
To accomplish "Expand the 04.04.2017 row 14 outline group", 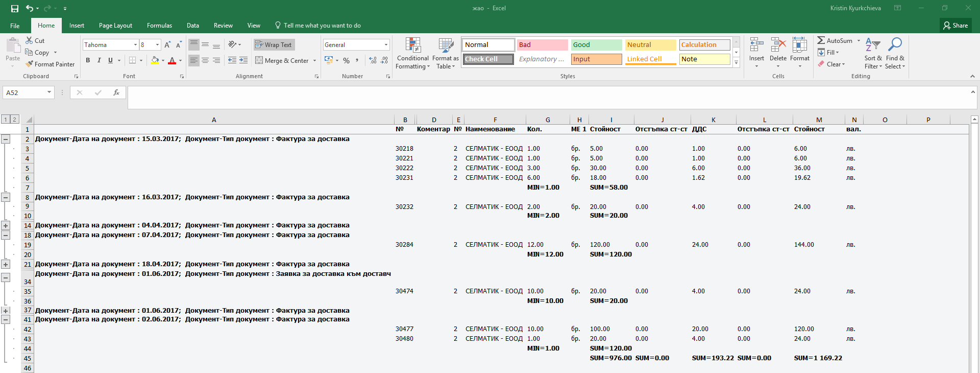I will pos(6,225).
